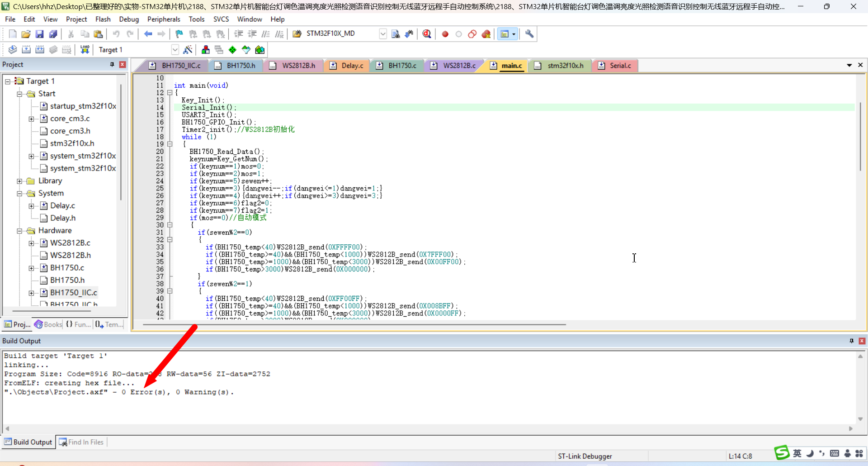The image size is (868, 466).
Task: Open Select Software Packs icon
Action: (x=246, y=50)
